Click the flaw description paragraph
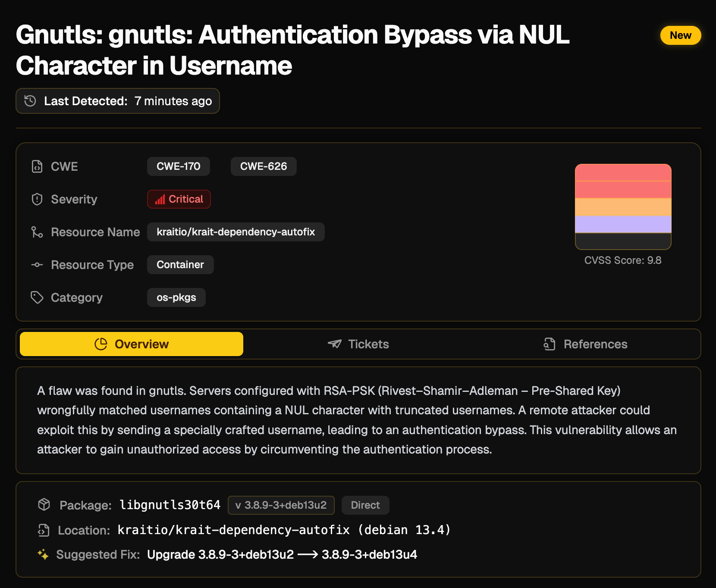Screen dimensions: 716x588 tap(357, 420)
